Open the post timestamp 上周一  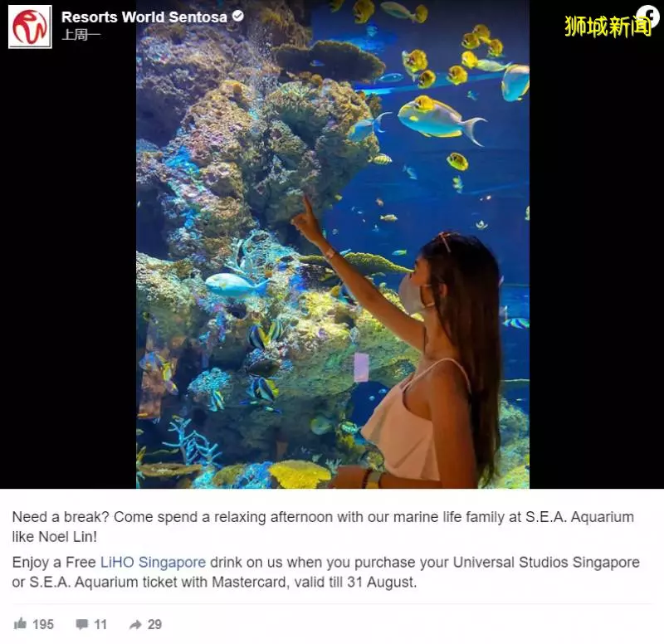click(x=81, y=35)
